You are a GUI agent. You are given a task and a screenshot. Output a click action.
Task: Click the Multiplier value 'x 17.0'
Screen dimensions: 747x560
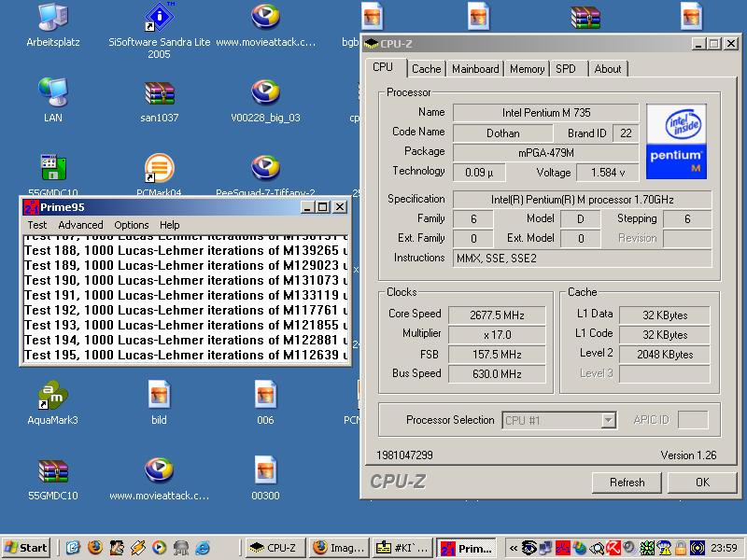[497, 335]
